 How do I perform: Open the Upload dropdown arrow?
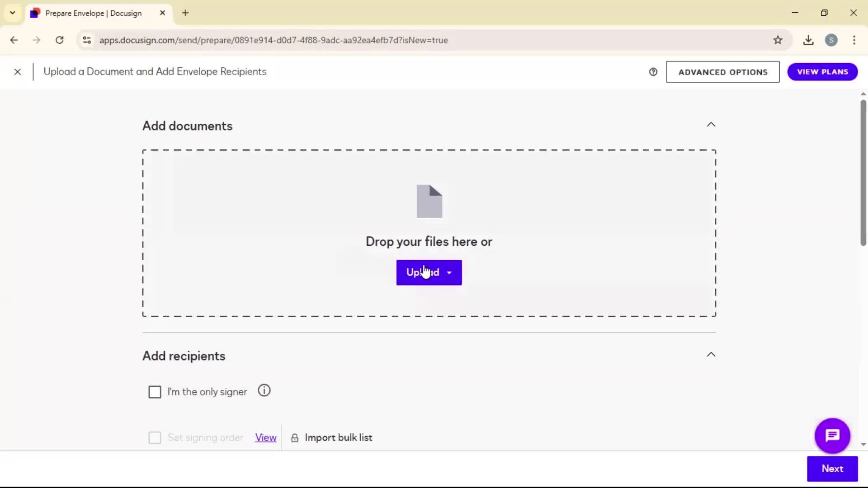point(449,272)
